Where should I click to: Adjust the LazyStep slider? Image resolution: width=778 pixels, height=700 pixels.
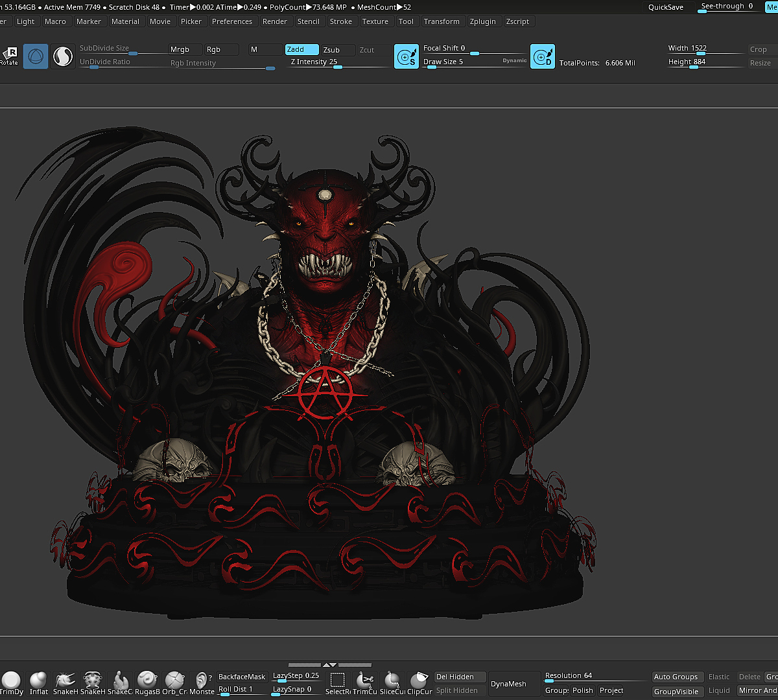pyautogui.click(x=296, y=677)
